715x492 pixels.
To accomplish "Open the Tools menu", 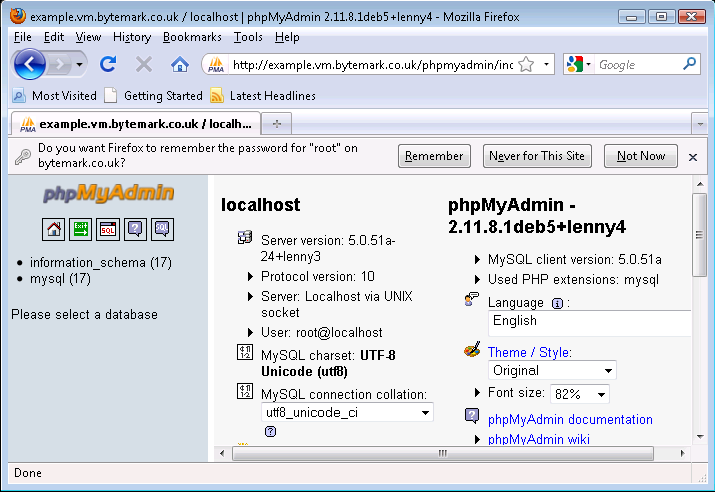I will (248, 37).
